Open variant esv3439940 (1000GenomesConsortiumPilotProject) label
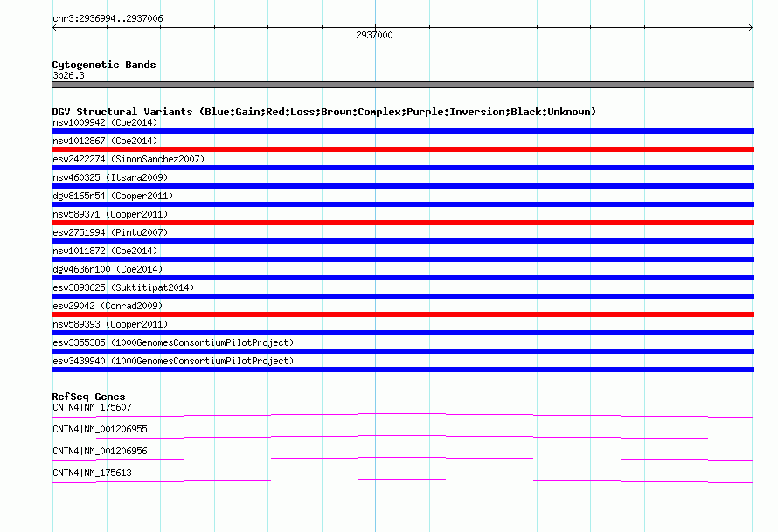Image resolution: width=778 pixels, height=532 pixels. pos(173,361)
